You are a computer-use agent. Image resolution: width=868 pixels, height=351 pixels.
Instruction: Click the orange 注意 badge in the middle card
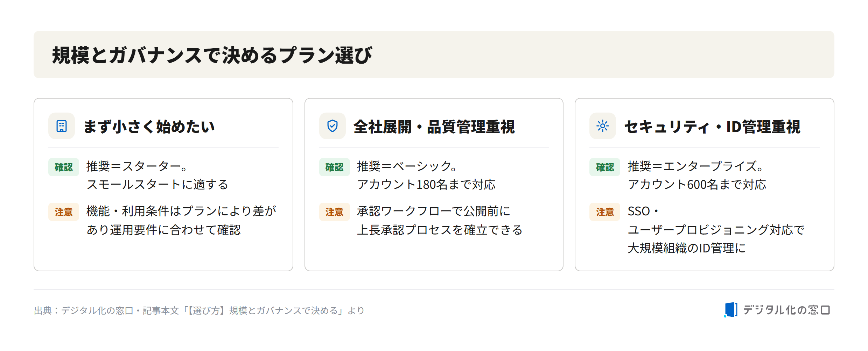[334, 212]
